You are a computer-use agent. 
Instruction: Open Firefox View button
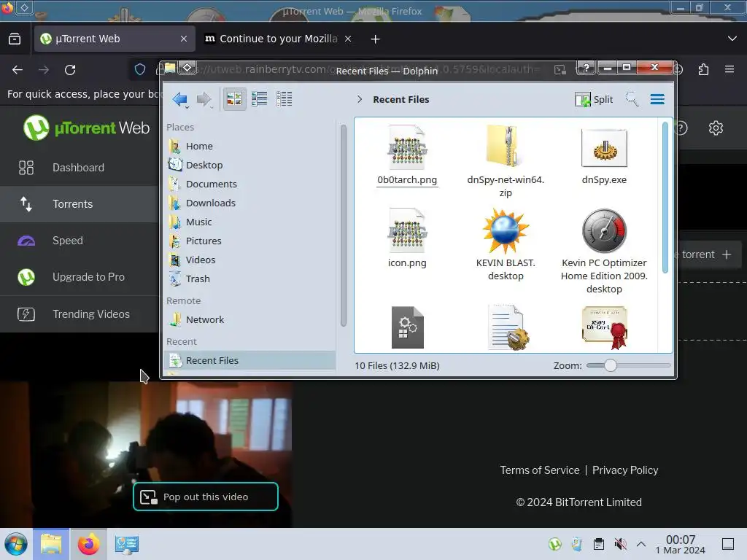[x=15, y=39]
